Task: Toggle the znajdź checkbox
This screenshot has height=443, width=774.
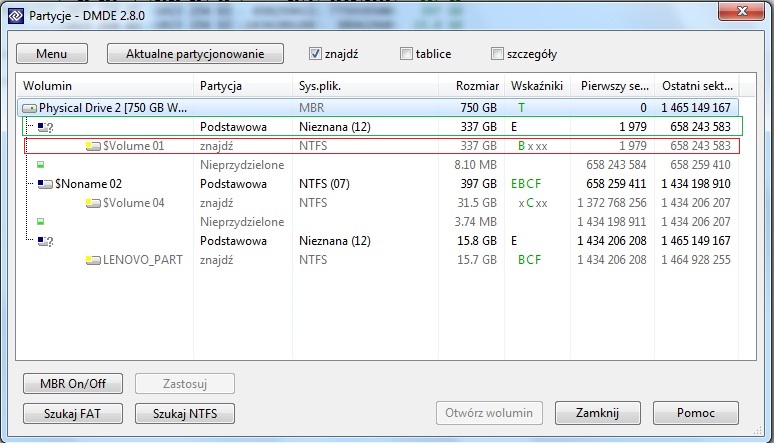Action: pyautogui.click(x=315, y=54)
